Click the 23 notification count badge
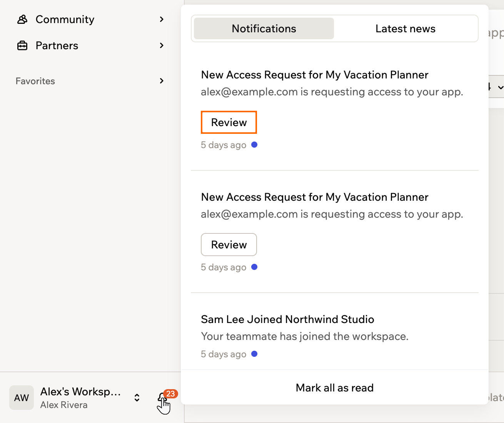 170,394
